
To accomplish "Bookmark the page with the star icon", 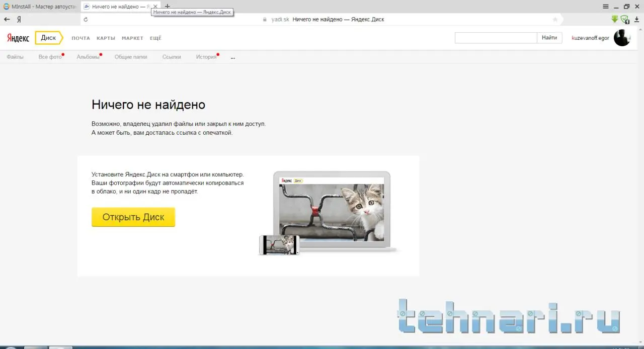I will [x=555, y=20].
